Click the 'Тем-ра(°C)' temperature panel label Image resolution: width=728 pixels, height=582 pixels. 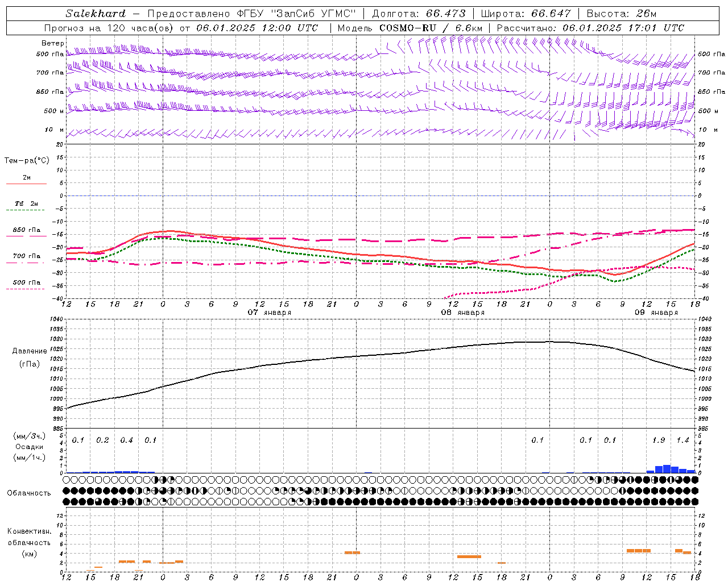tap(27, 161)
